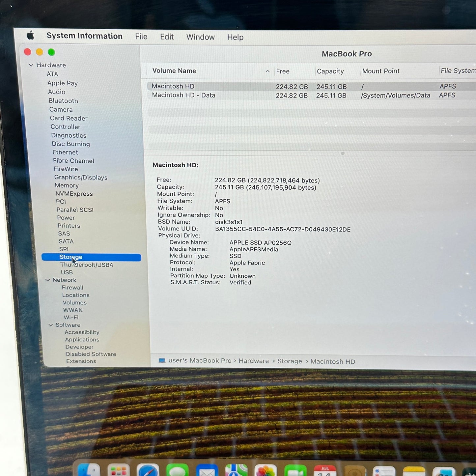Launch Safari from the Dock
Screen dimensions: 476x476
(148, 470)
